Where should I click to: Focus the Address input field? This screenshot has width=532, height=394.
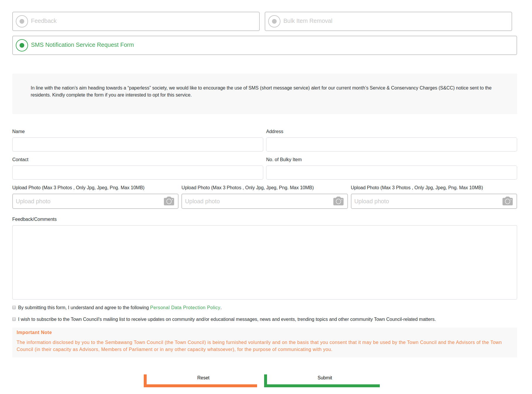coord(391,144)
